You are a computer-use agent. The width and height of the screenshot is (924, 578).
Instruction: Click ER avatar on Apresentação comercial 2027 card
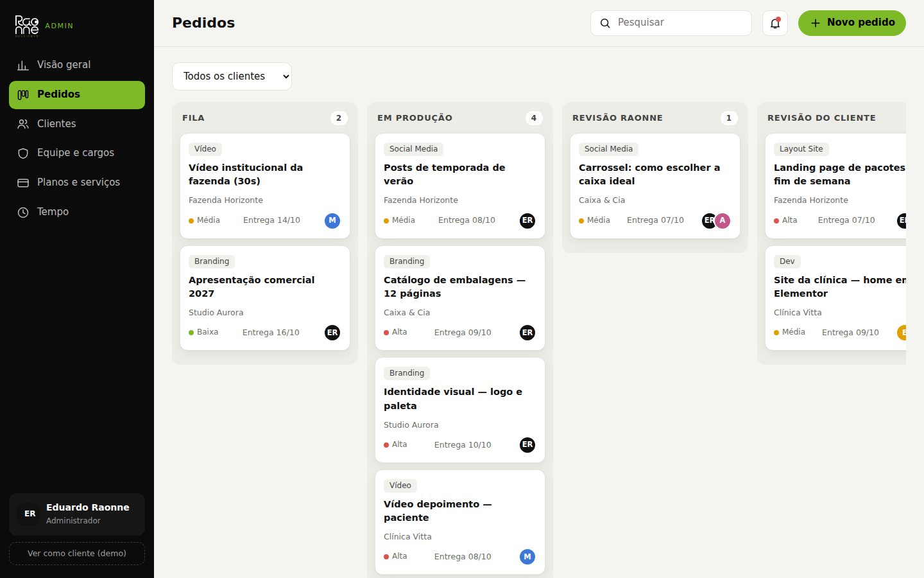[x=332, y=333]
